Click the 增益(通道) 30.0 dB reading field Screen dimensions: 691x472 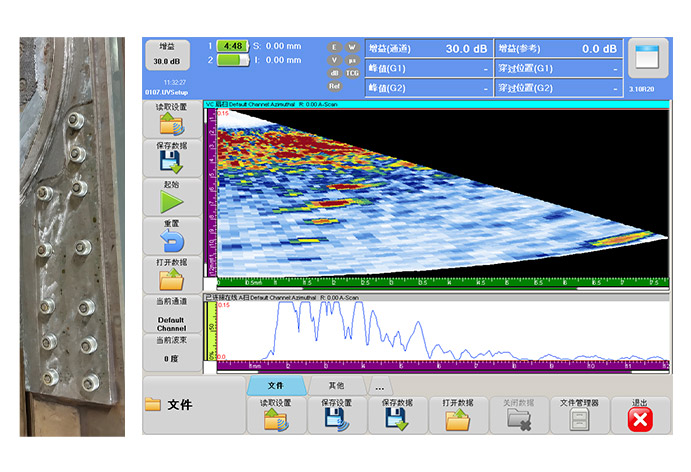pyautogui.click(x=430, y=48)
